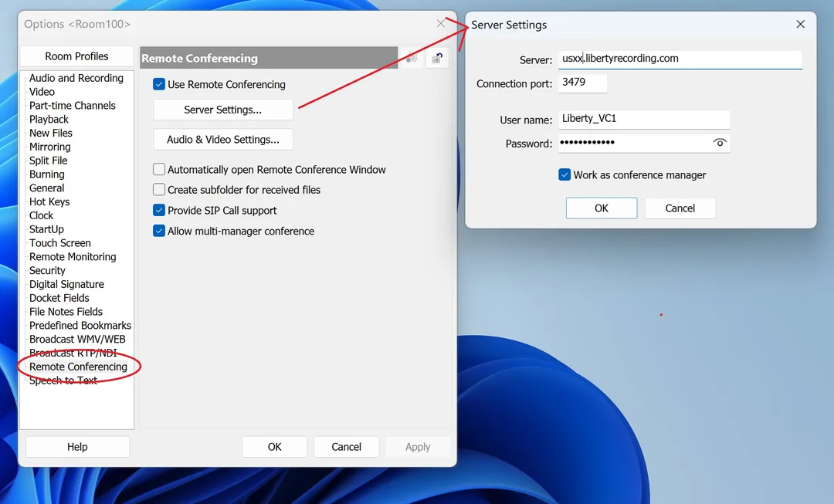The height and width of the screenshot is (504, 834).
Task: Select the Speech to Text category
Action: 63,381
